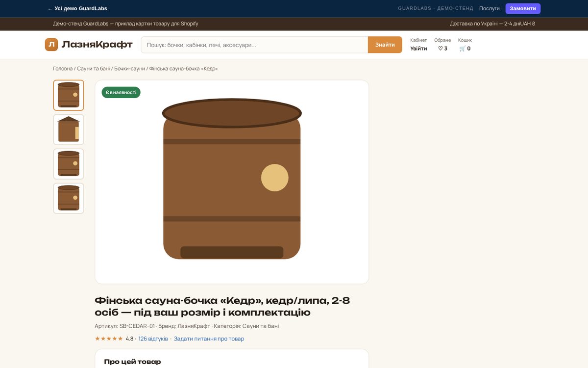Select the third barrel thumbnail
588x368 pixels.
pos(69,164)
